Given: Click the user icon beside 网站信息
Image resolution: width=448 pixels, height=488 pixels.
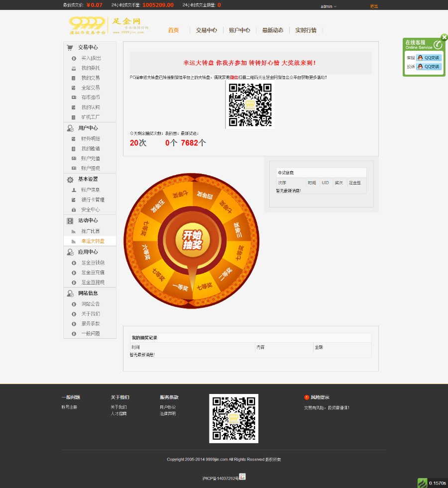Looking at the screenshot, I should tap(70, 293).
